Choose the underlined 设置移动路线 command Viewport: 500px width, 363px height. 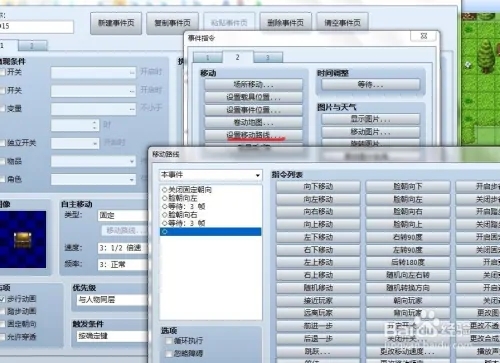point(253,135)
